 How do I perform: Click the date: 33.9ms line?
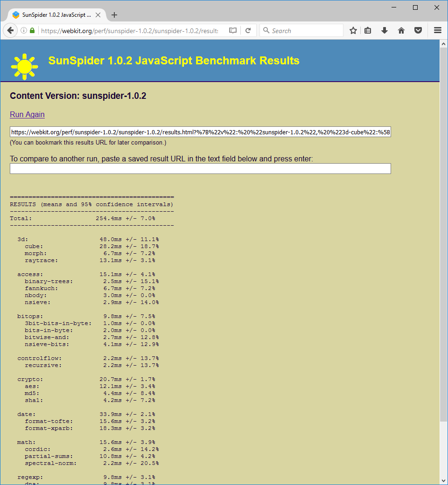click(x=86, y=414)
